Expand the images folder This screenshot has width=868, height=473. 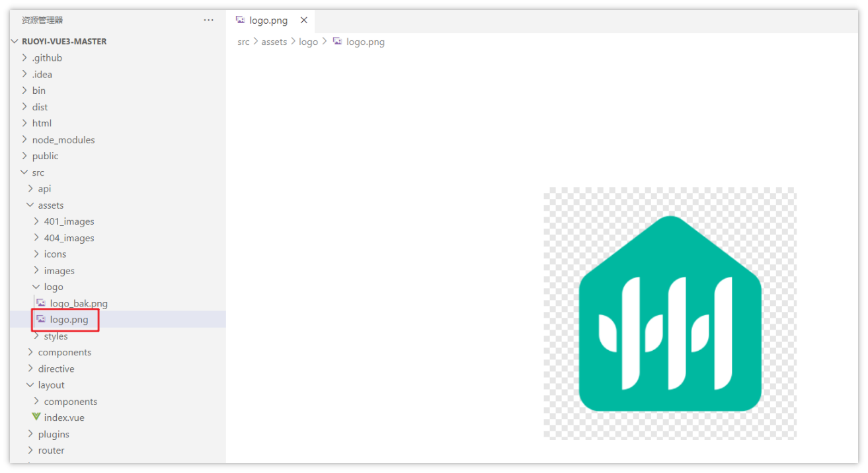pos(36,270)
